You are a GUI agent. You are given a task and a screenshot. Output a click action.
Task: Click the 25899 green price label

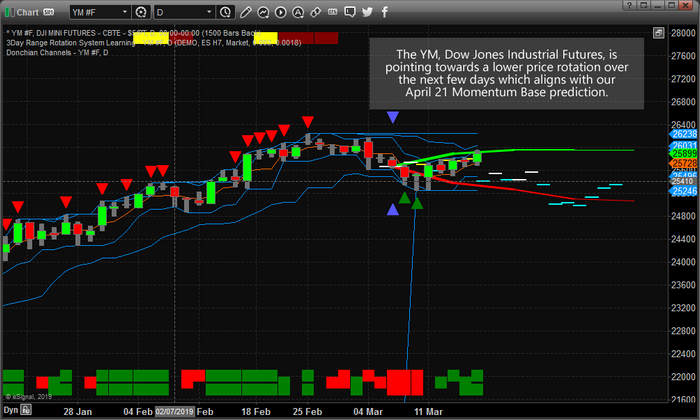click(683, 154)
